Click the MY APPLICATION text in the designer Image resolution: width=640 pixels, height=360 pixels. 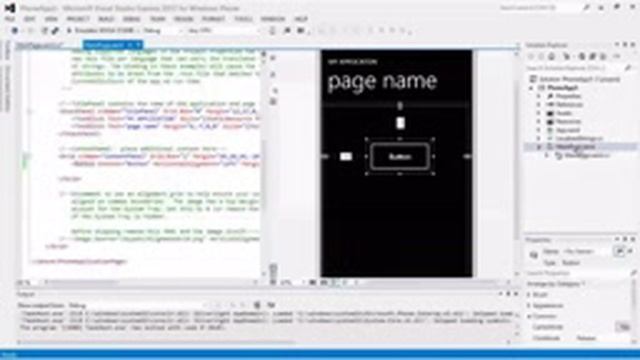pos(353,62)
